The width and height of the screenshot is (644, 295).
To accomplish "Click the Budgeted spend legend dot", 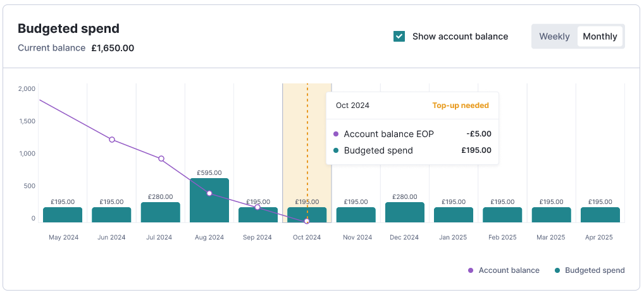I will (557, 270).
